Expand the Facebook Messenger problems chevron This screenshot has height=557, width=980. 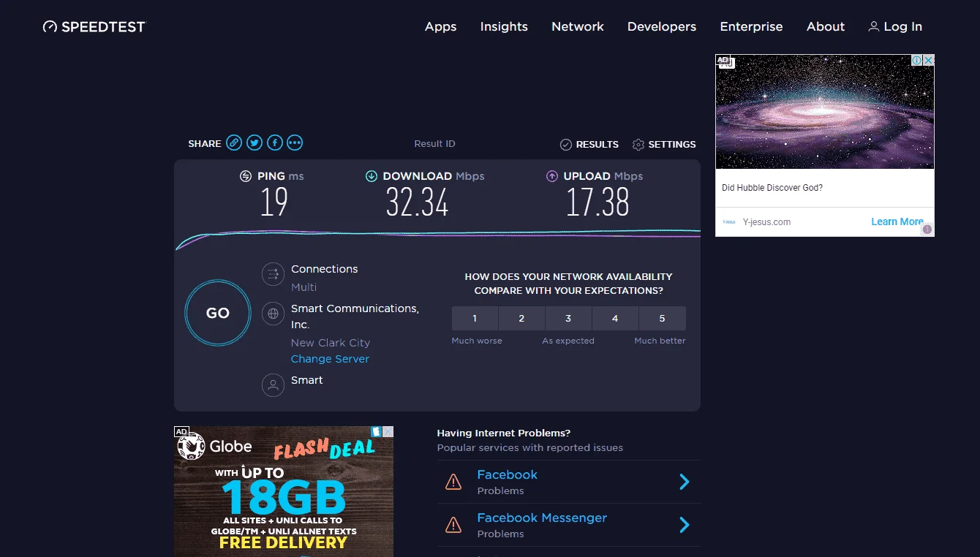[x=685, y=525]
